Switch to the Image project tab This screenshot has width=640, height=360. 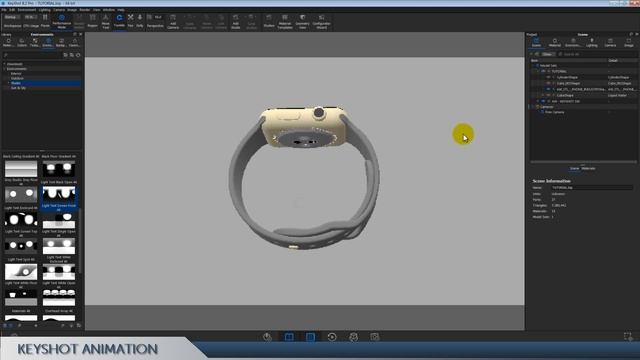[x=629, y=42]
